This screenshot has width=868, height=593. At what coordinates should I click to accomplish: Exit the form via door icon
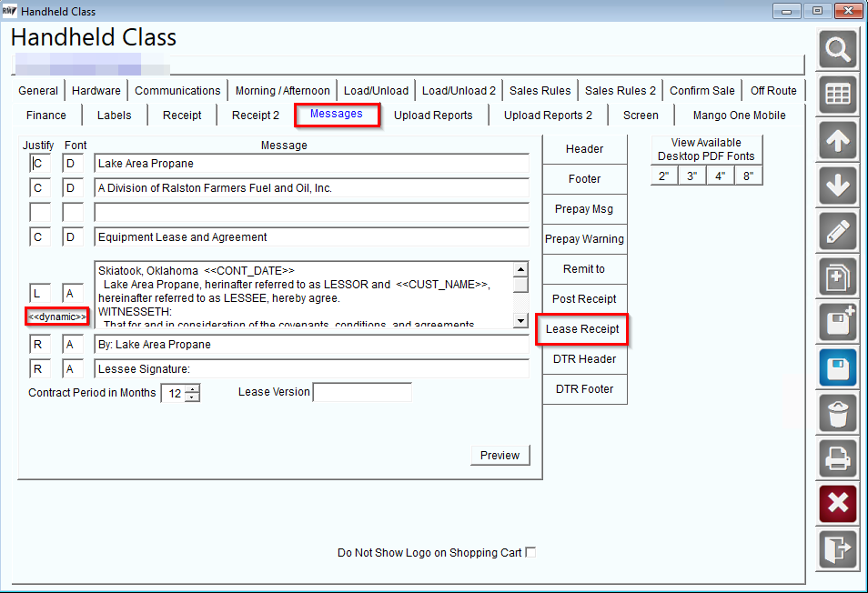coord(838,549)
